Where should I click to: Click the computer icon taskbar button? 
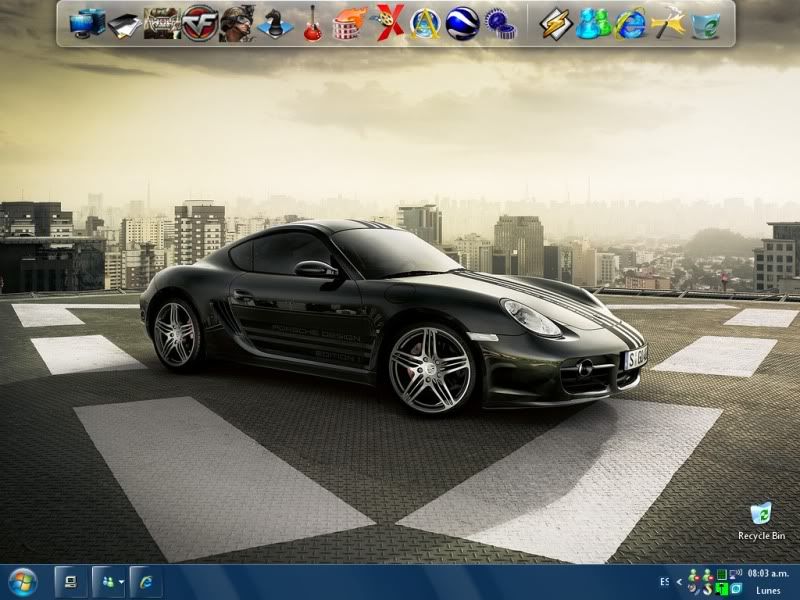point(71,582)
